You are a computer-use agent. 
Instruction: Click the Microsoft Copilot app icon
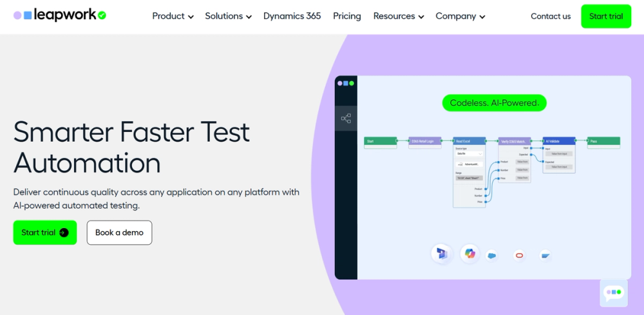coord(470,253)
